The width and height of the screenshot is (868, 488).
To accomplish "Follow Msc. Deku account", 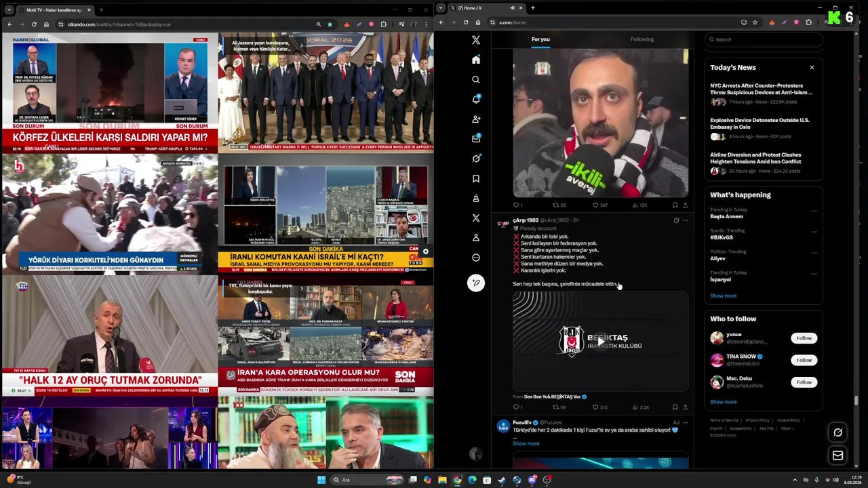I will point(804,382).
